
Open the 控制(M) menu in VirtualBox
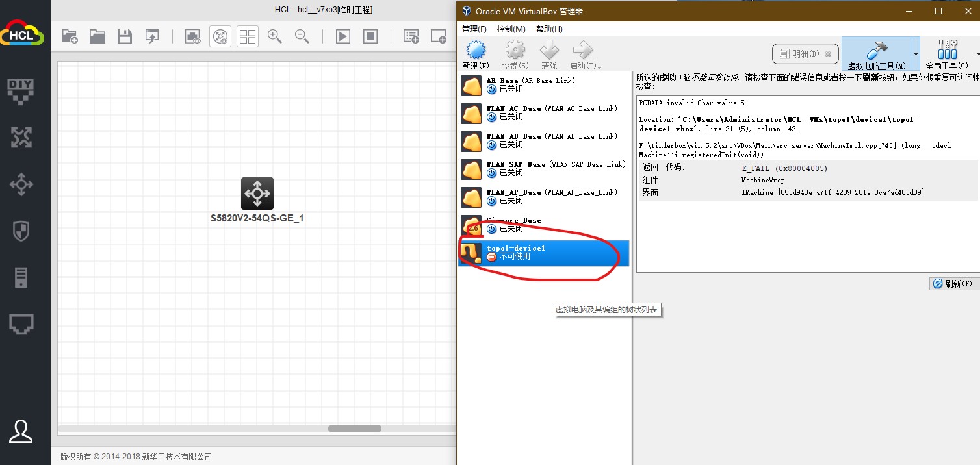pyautogui.click(x=511, y=29)
